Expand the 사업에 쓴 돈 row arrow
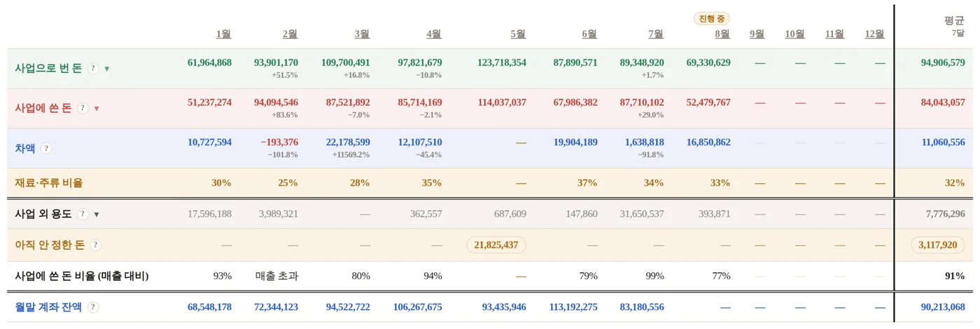Screen dimensions: 980x329 tap(97, 108)
